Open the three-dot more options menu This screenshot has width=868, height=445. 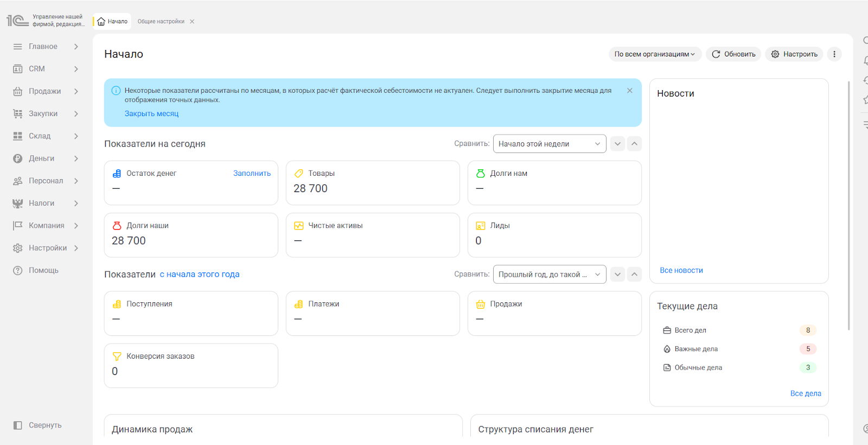(x=834, y=54)
